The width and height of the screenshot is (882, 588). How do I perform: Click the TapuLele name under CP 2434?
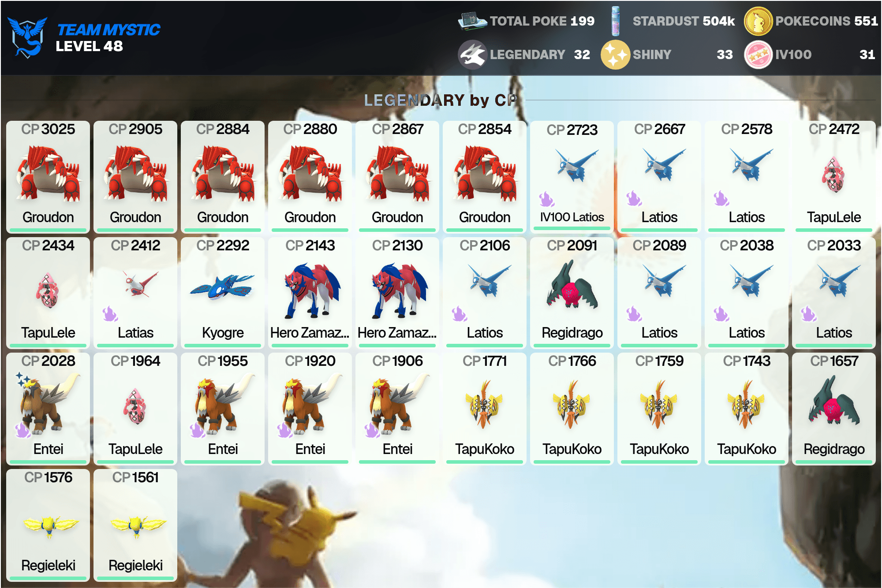[48, 332]
